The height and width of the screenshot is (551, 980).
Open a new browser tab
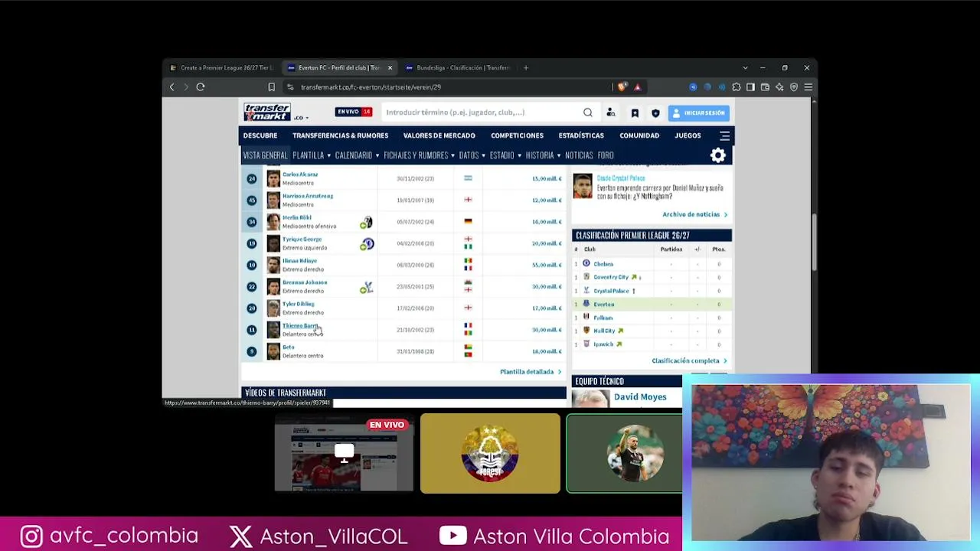point(525,68)
